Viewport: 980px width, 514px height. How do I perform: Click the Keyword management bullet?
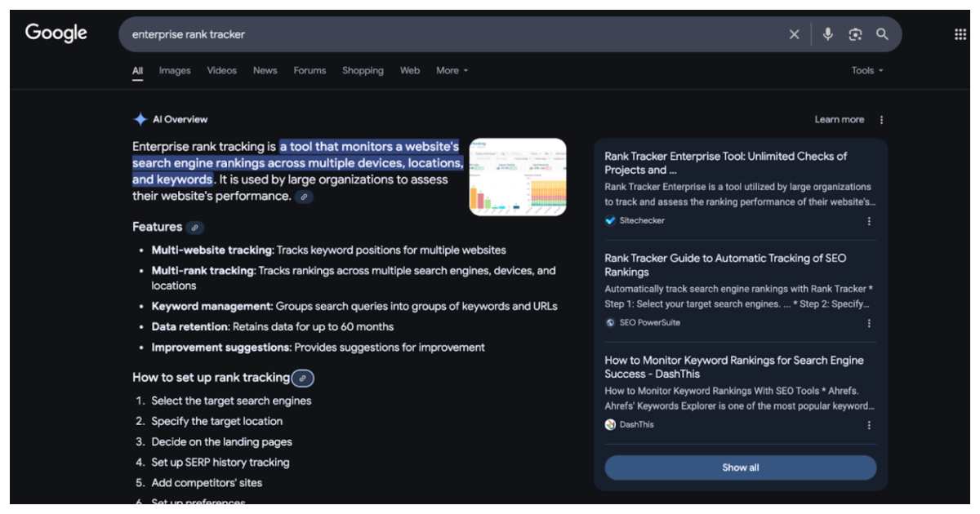pos(354,307)
